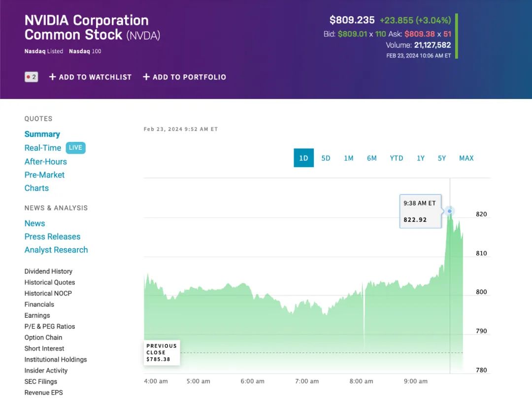View SEC Filings for NVDA
Screen dimensions: 532x403
pos(41,381)
